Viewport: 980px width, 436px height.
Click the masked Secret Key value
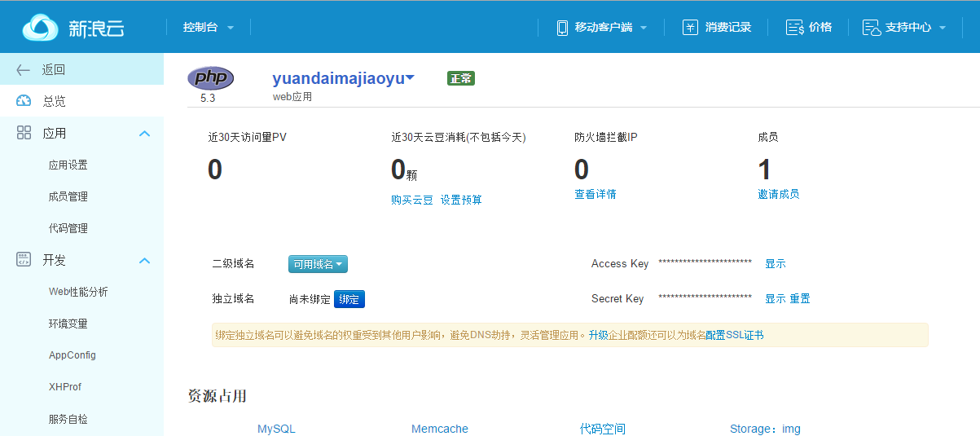coord(705,298)
